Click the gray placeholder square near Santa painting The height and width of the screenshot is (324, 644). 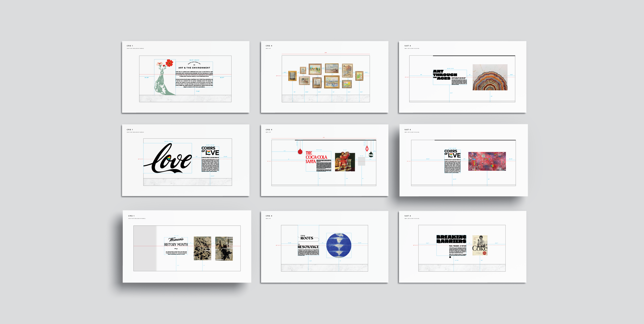click(x=362, y=161)
